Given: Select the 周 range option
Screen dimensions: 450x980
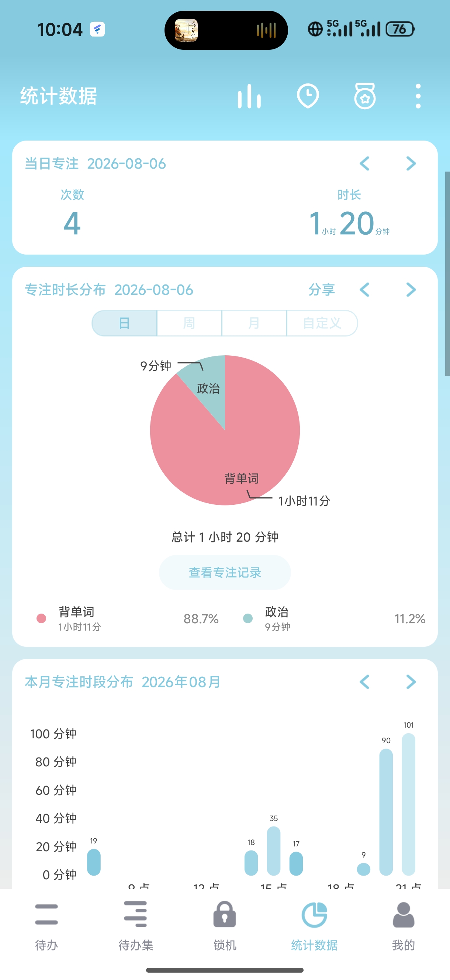Looking at the screenshot, I should tap(189, 323).
